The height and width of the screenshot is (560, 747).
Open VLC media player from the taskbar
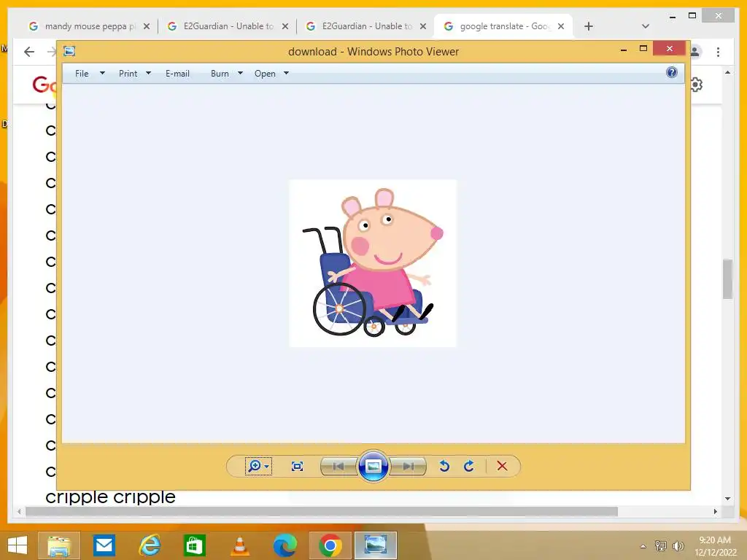click(239, 545)
